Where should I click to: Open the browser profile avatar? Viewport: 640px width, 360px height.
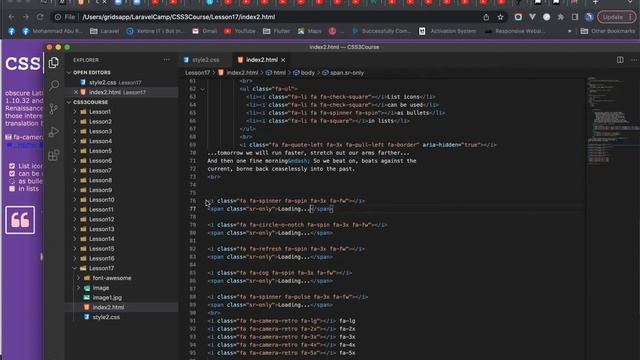coord(589,17)
